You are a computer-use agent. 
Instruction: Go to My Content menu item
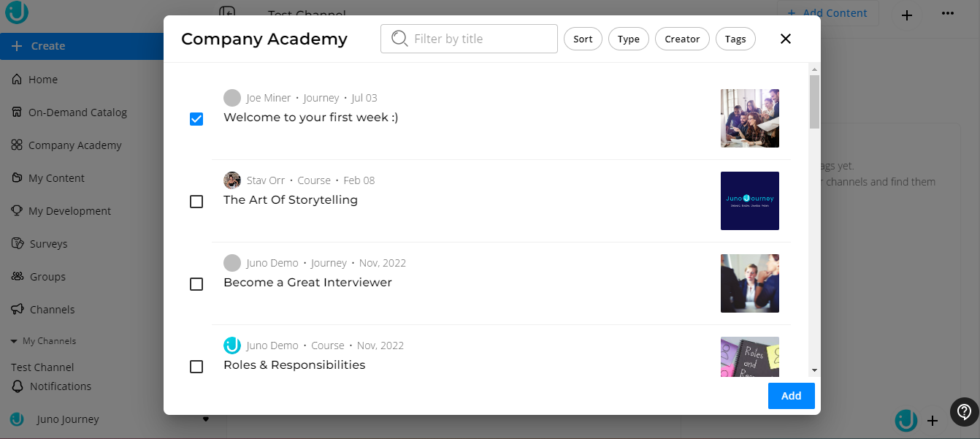click(x=56, y=178)
